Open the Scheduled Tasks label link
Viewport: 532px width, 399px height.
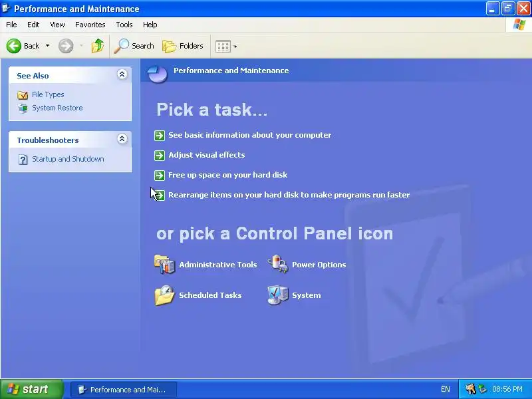tap(210, 295)
